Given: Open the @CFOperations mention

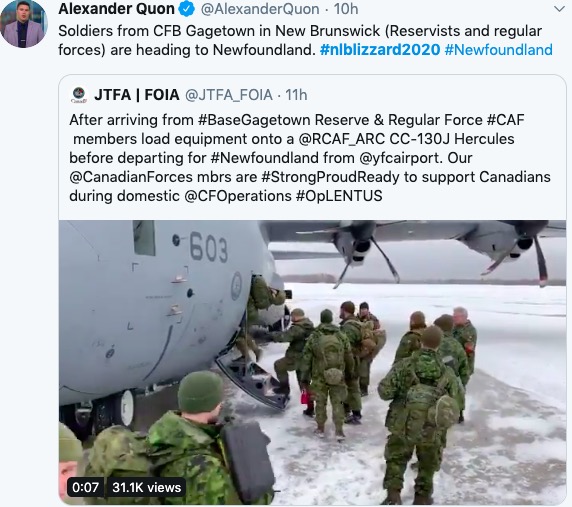Looking at the screenshot, I should pos(238,196).
